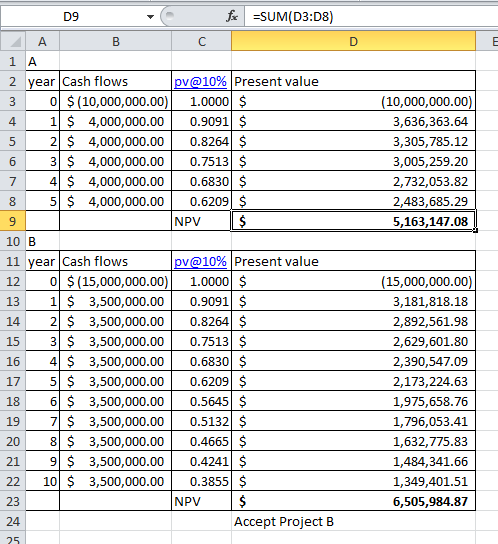The height and width of the screenshot is (544, 498).
Task: Select column A header
Action: (x=42, y=42)
